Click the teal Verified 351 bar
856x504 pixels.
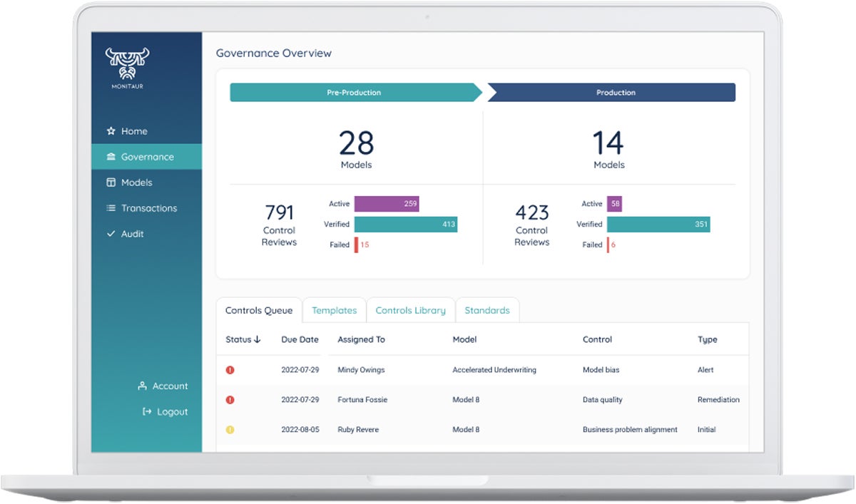point(658,225)
